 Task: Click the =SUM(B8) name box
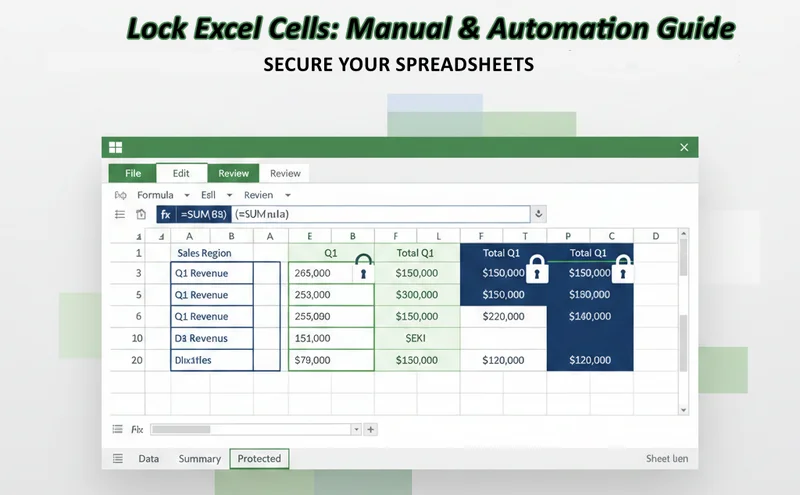(x=204, y=214)
